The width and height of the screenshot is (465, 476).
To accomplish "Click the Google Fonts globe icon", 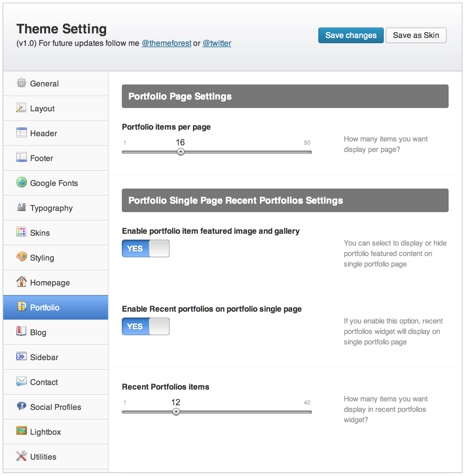I will tap(21, 182).
